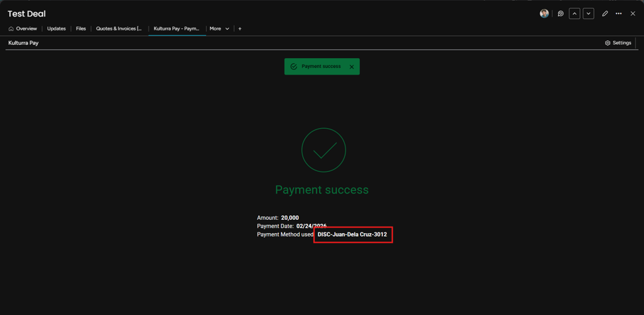Click the Test Deal title
This screenshot has width=644, height=315.
26,14
